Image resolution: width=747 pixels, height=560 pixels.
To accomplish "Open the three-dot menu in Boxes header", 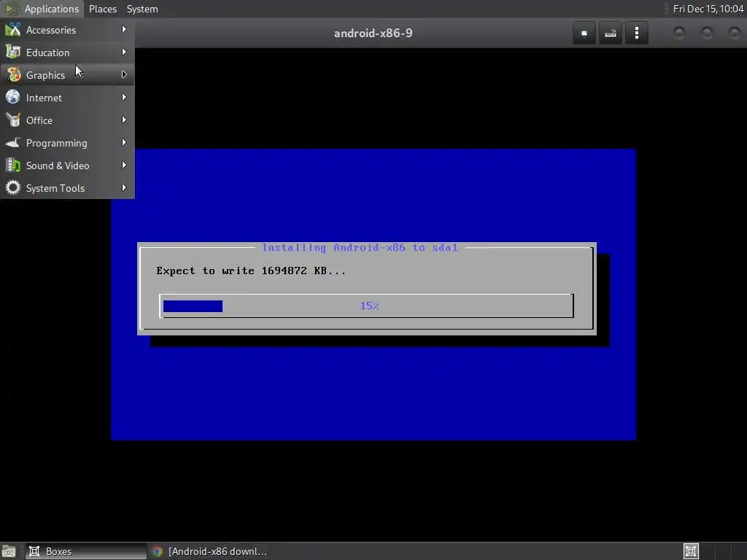I will coord(636,33).
